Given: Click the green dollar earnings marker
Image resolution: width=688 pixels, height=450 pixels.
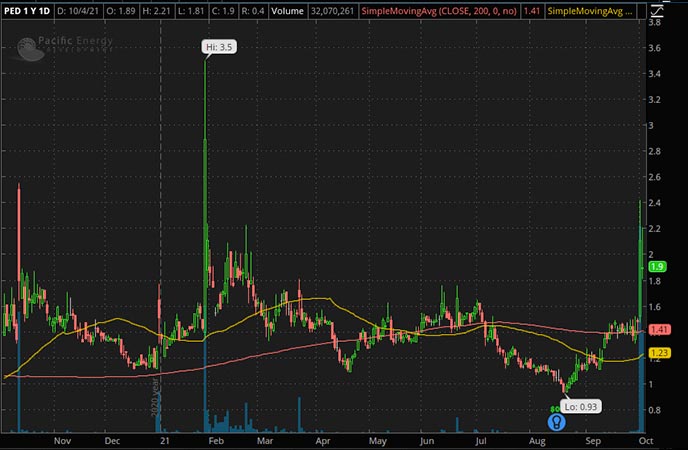Looking at the screenshot, I should click(x=555, y=409).
